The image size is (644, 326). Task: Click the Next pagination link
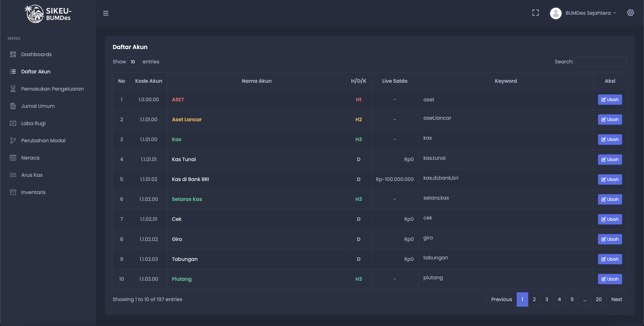point(616,299)
